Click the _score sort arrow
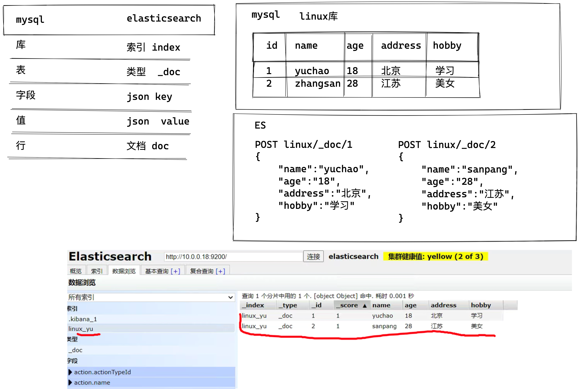Image resolution: width=580 pixels, height=392 pixels. [x=365, y=306]
